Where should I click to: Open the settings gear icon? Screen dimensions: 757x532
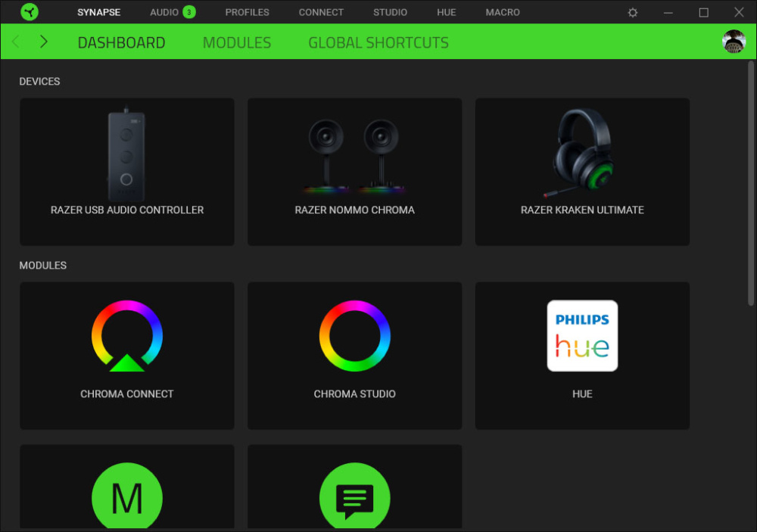click(632, 13)
